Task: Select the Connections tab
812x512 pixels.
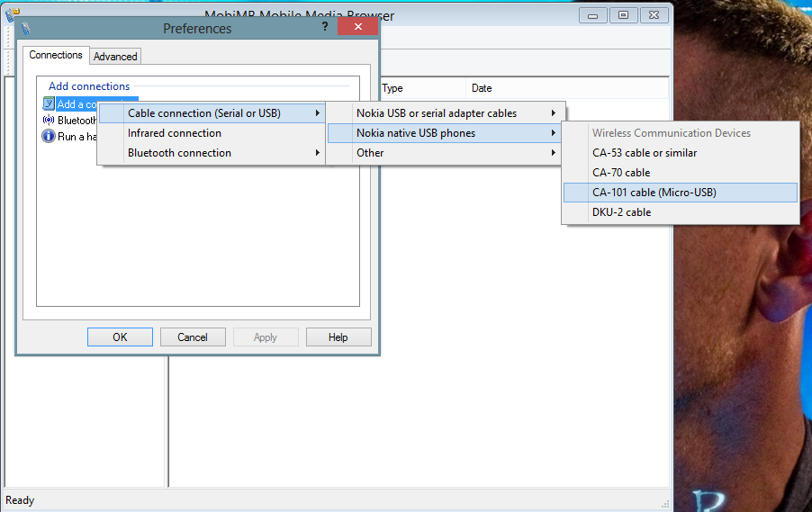Action: (x=56, y=55)
